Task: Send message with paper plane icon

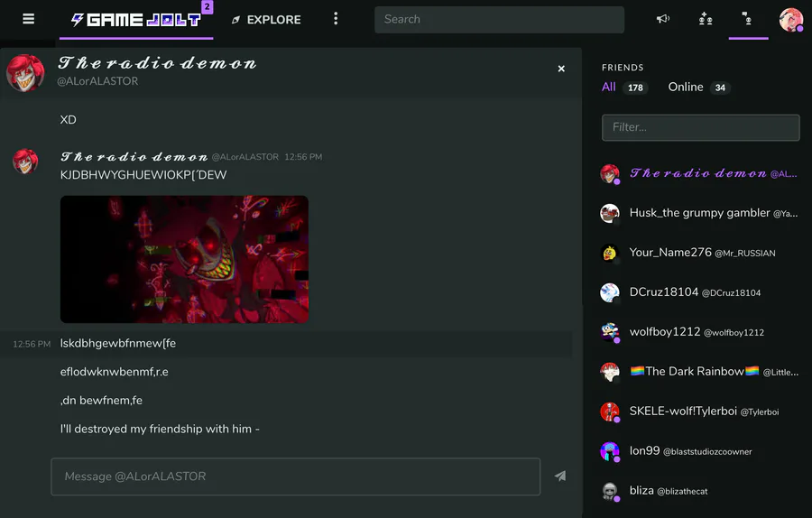Action: coord(560,476)
